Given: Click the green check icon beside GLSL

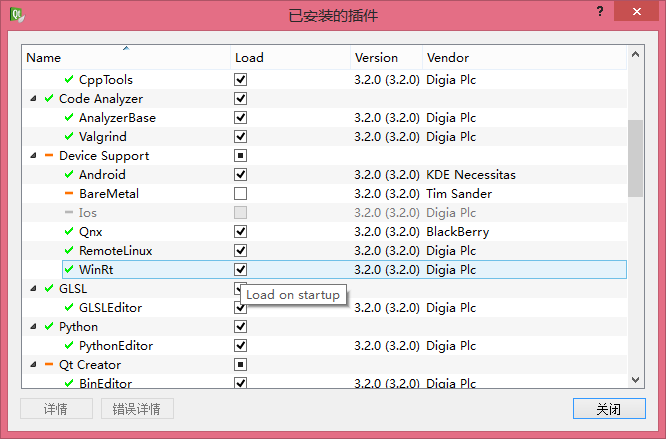Looking at the screenshot, I should (x=49, y=288).
